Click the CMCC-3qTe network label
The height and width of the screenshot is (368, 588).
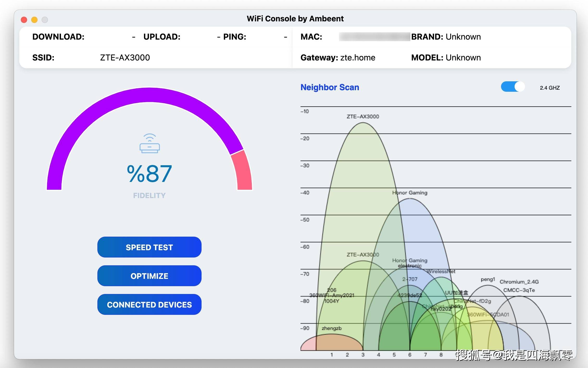click(x=519, y=290)
